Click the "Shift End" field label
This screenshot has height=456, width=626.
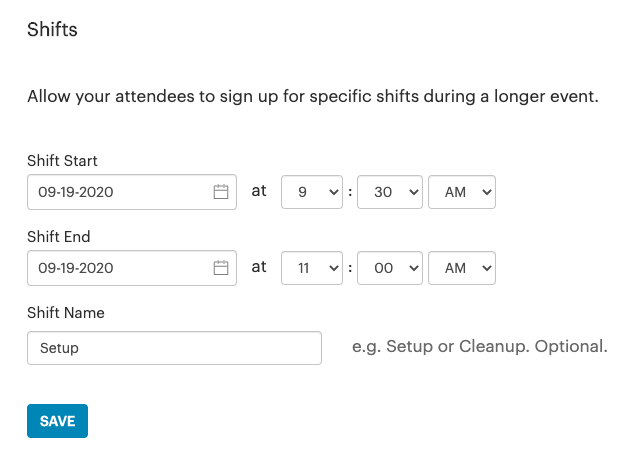[x=59, y=237]
